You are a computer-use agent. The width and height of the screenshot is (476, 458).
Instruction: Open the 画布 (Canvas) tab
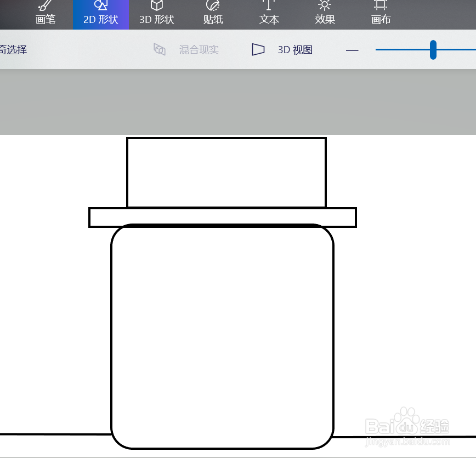[381, 14]
